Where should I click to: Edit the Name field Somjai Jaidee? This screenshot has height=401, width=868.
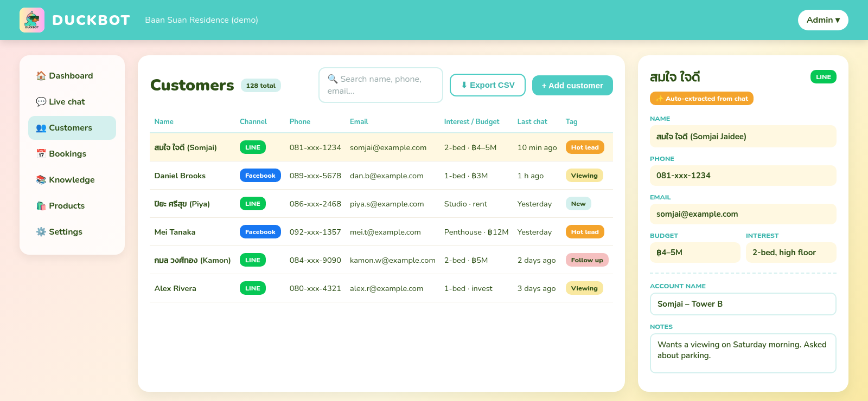click(x=743, y=137)
